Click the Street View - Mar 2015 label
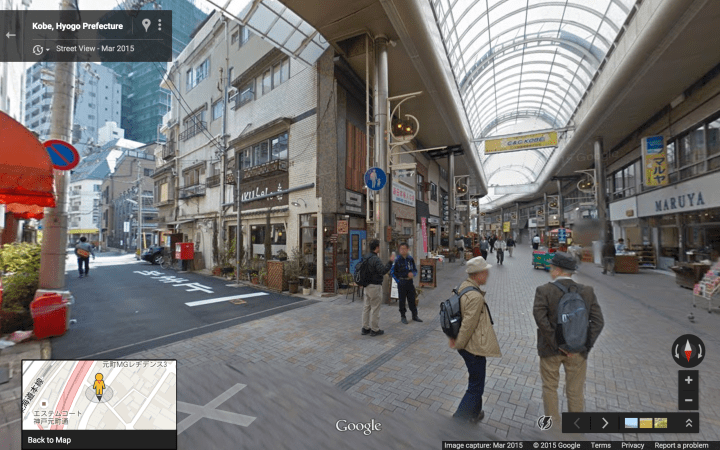The width and height of the screenshot is (720, 450). point(94,49)
